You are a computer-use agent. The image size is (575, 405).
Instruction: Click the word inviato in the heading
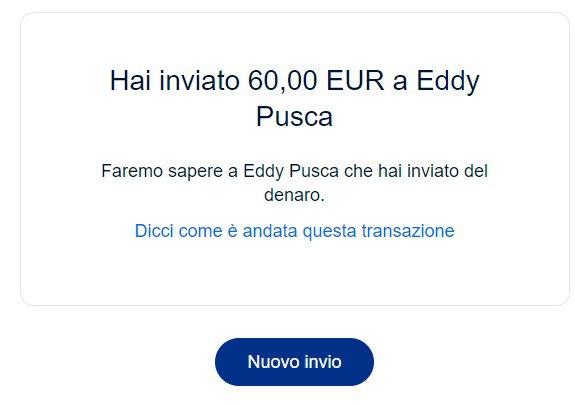pyautogui.click(x=199, y=81)
